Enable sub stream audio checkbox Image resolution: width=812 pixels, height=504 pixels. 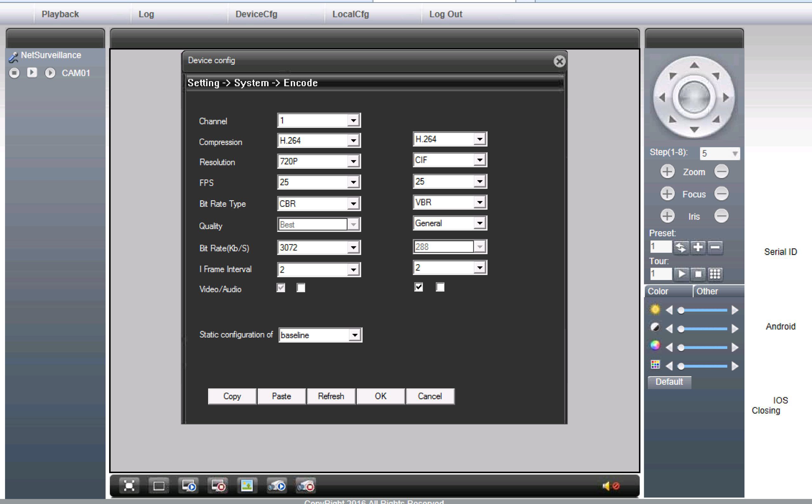pos(440,287)
